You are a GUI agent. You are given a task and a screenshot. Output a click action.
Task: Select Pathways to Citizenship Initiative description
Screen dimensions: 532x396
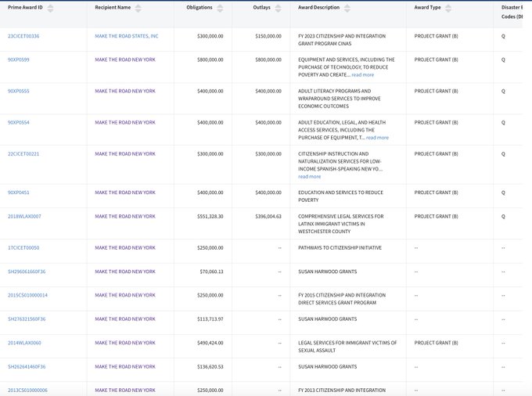click(x=340, y=248)
